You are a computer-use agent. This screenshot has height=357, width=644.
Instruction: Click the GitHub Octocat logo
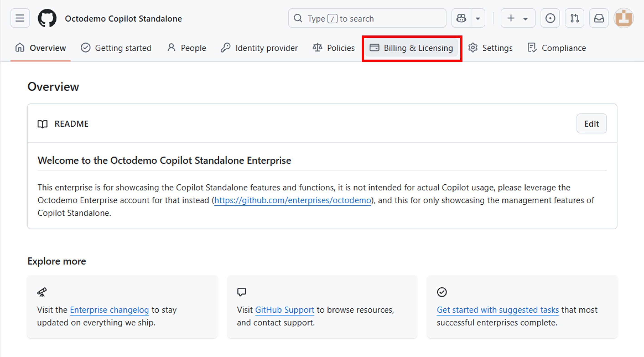tap(47, 18)
